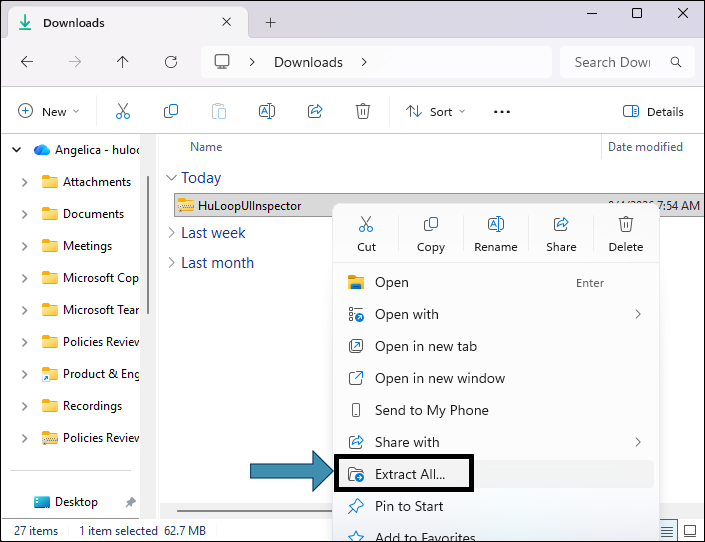
Task: Choose Cut in the context menu
Action: tap(366, 234)
